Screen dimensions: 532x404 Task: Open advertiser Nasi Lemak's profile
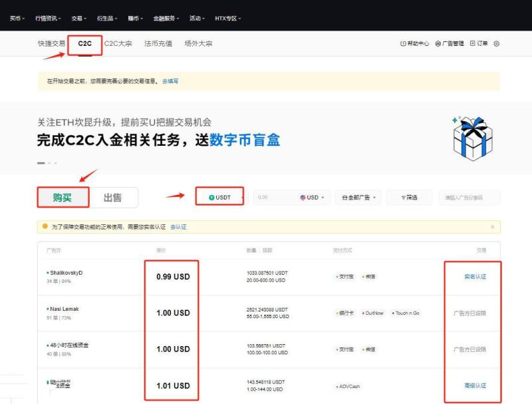(65, 309)
